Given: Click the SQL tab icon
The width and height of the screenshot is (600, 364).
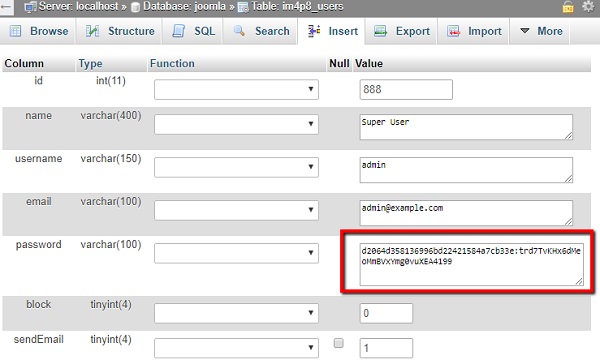Looking at the screenshot, I should (178, 31).
